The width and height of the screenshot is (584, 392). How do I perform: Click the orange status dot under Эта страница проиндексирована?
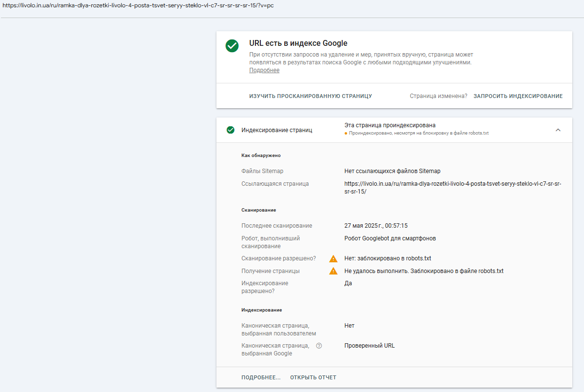coord(346,134)
